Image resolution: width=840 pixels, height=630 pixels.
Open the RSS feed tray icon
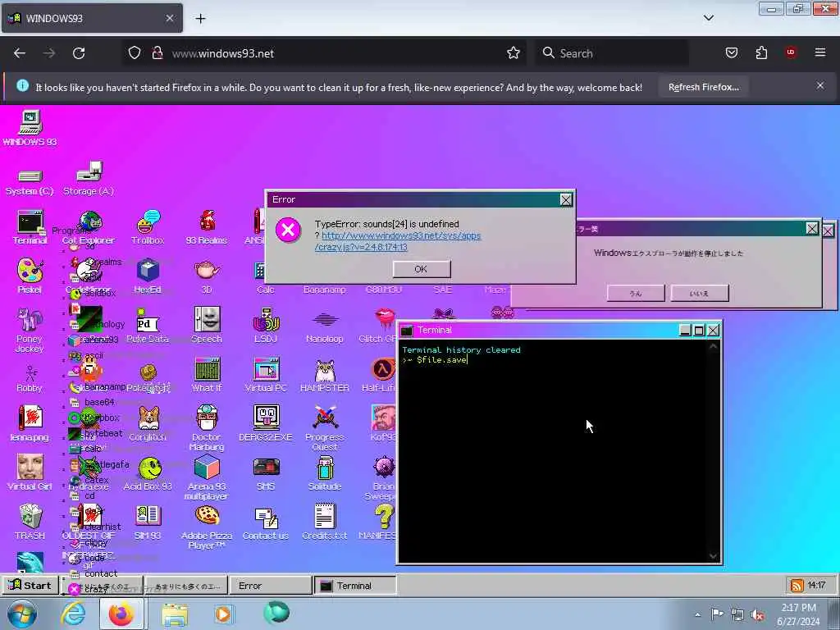click(x=797, y=586)
